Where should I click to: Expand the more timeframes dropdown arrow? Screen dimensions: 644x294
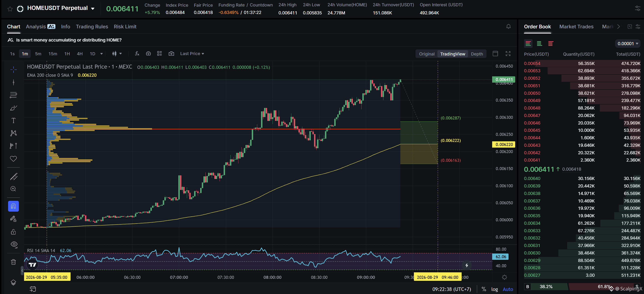pos(102,54)
